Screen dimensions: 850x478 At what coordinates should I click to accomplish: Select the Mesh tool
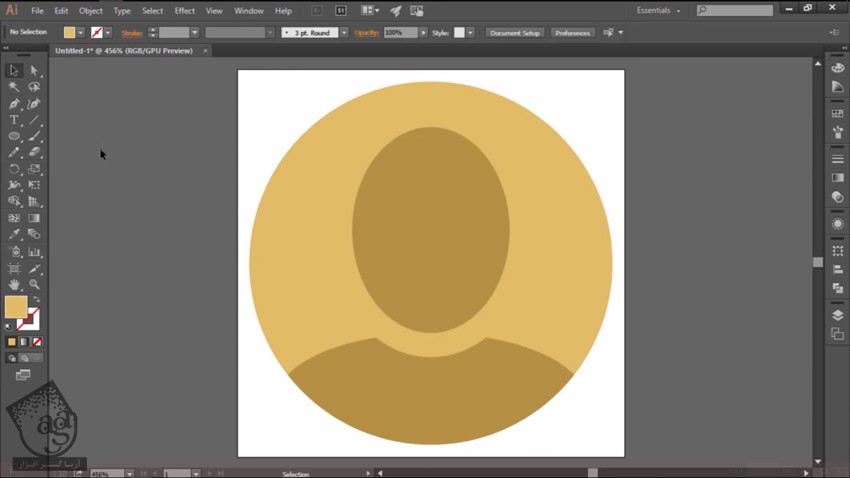click(14, 218)
